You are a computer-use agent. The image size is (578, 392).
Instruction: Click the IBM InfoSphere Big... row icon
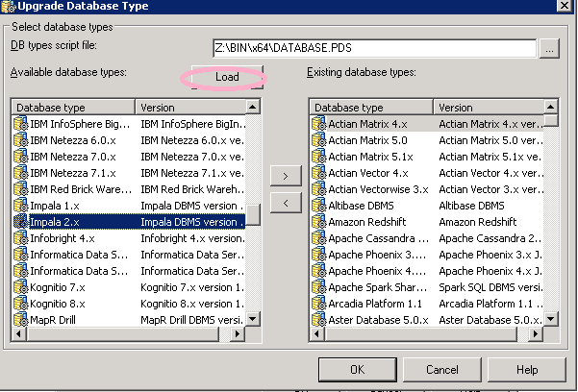pyautogui.click(x=20, y=124)
